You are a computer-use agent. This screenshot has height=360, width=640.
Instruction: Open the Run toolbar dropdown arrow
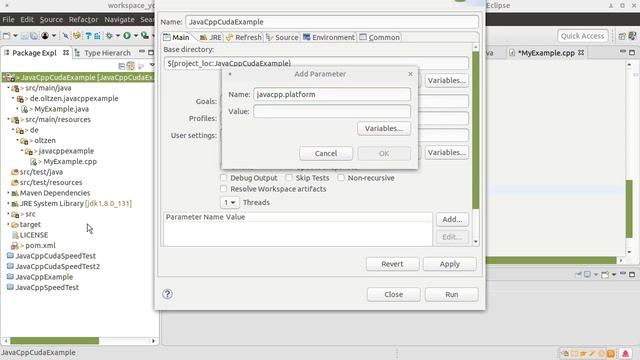(136, 36)
